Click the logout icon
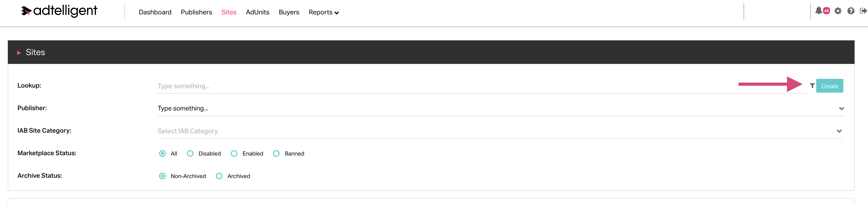Viewport: 868px width, 204px height. point(863,11)
